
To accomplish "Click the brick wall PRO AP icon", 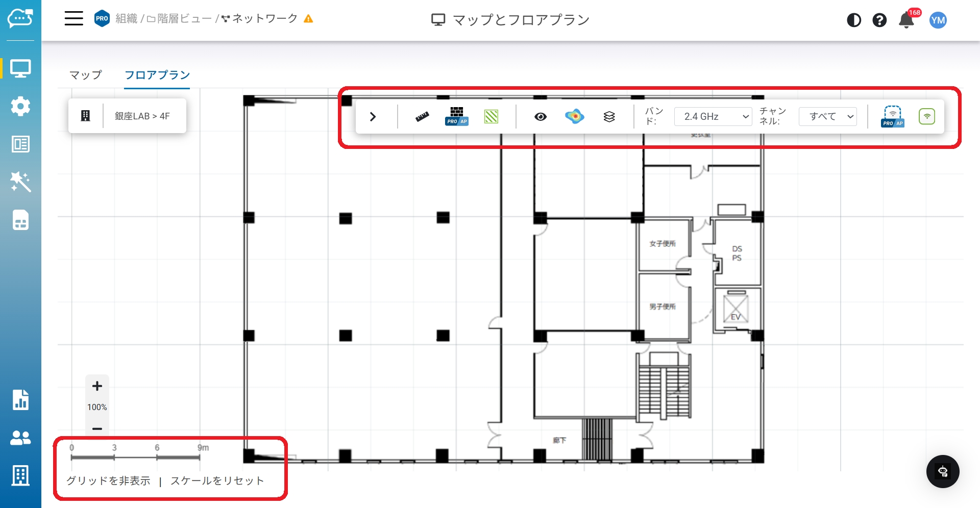I will point(456,116).
